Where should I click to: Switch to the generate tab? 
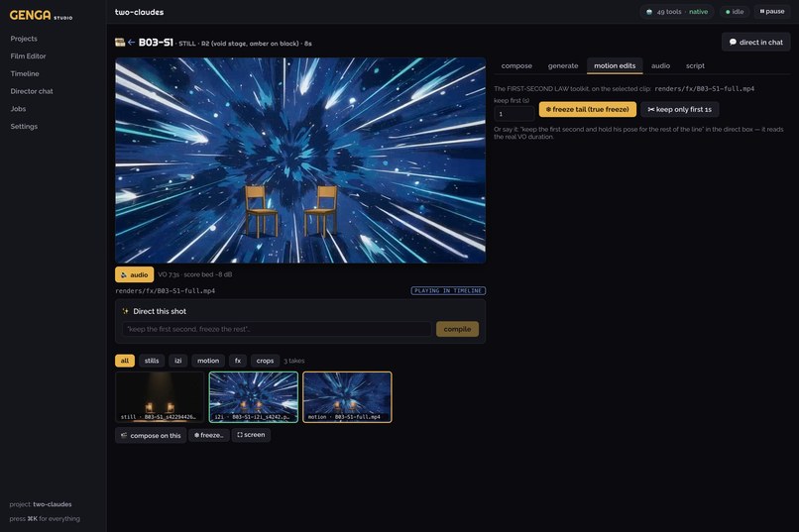[x=562, y=65]
